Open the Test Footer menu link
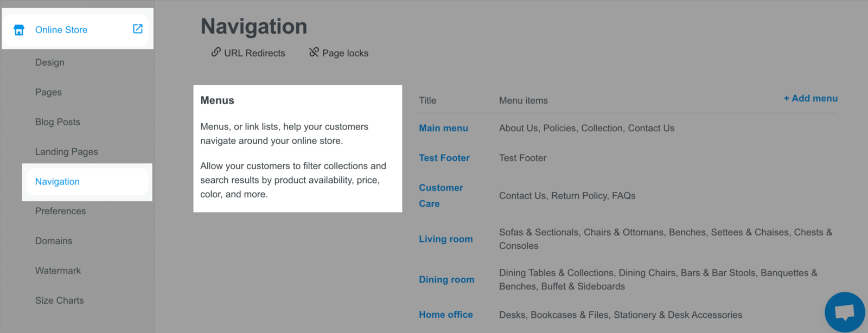 point(444,158)
